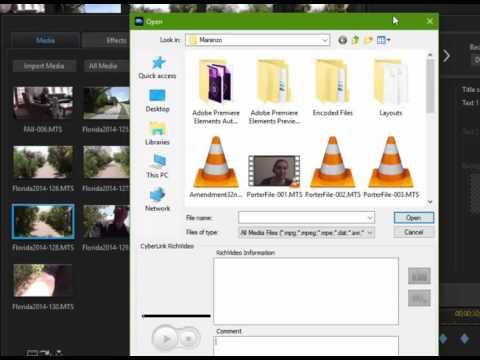Select Libraries in places bar
This screenshot has width=480, height=360.
157,133
